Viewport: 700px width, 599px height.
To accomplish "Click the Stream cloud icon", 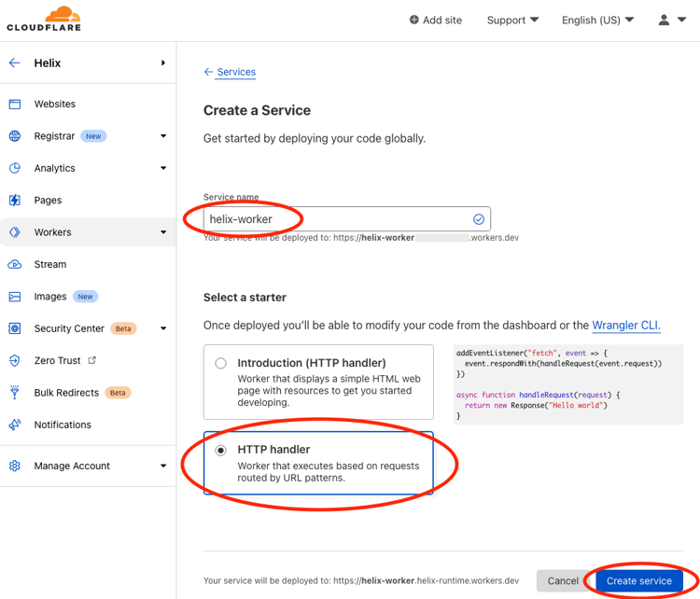I will click(15, 264).
